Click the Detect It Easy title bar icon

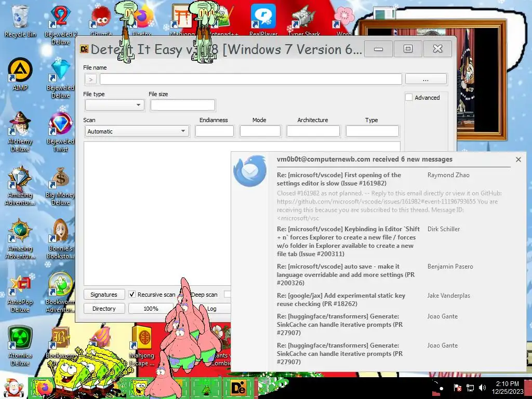84,49
